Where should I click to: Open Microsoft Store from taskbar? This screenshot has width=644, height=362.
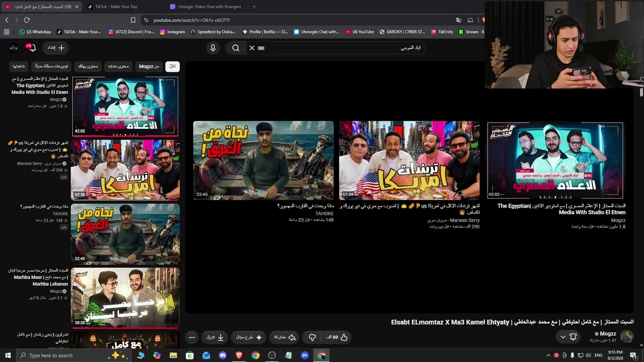pyautogui.click(x=190, y=355)
